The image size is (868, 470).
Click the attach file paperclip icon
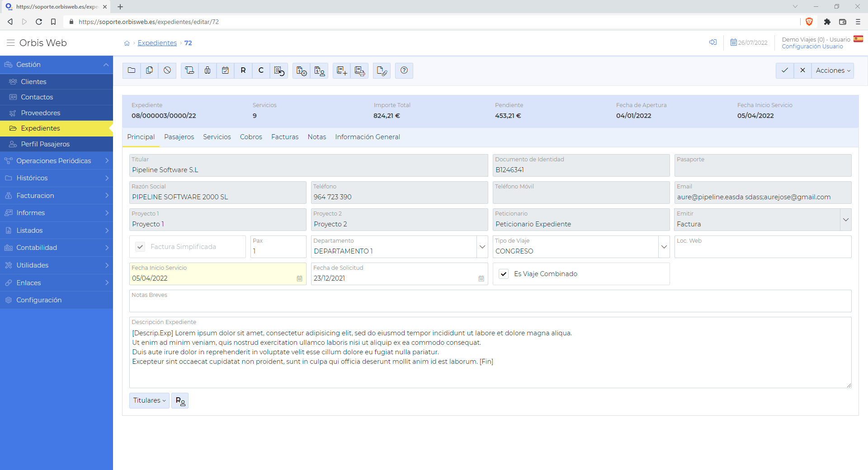pos(382,70)
